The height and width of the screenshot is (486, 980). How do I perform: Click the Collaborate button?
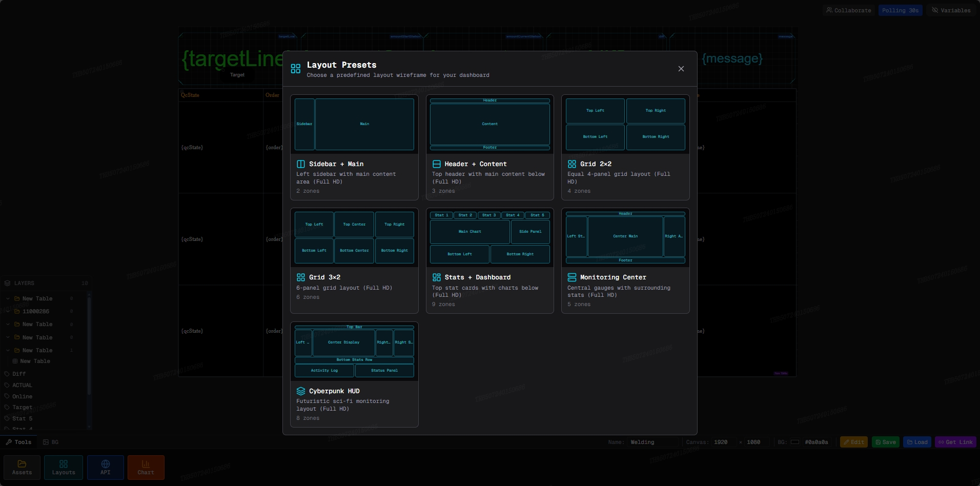[x=848, y=10]
